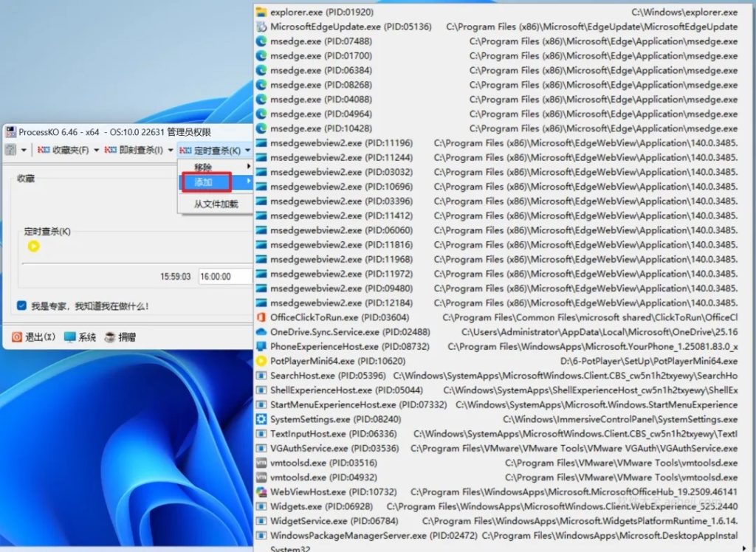Click the Widgets.exe icon in the process list

pyautogui.click(x=260, y=506)
